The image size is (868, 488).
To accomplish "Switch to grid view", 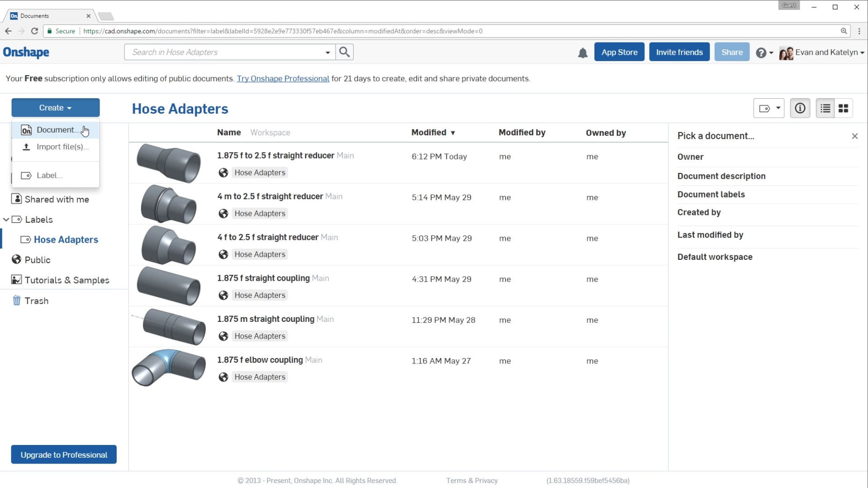I will pyautogui.click(x=844, y=108).
